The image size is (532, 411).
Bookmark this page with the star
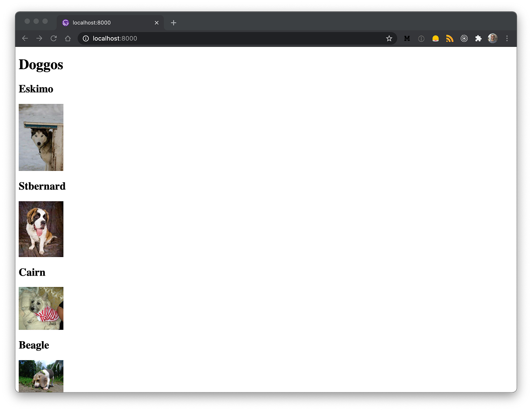click(389, 39)
